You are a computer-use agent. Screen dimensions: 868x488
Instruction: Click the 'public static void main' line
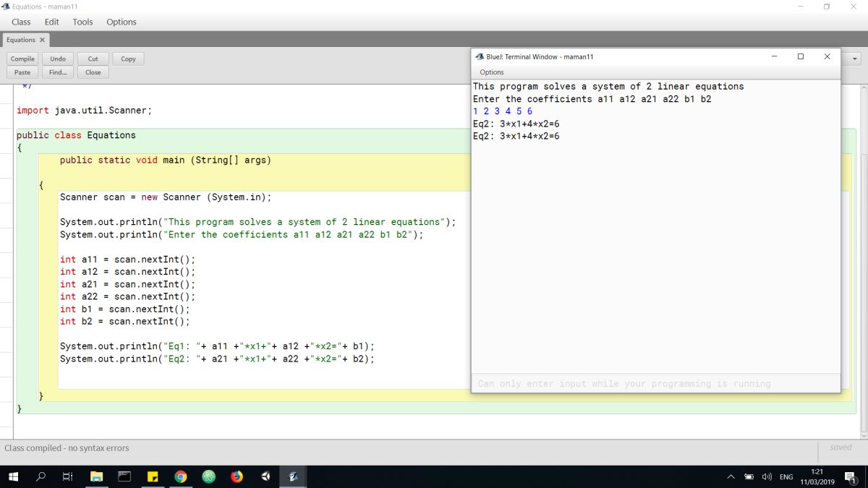pyautogui.click(x=166, y=160)
